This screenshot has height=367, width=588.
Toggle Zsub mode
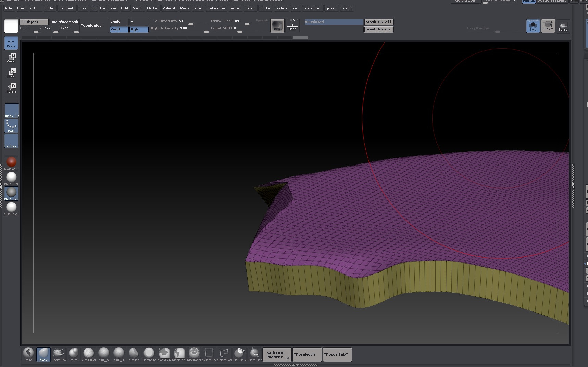point(119,22)
